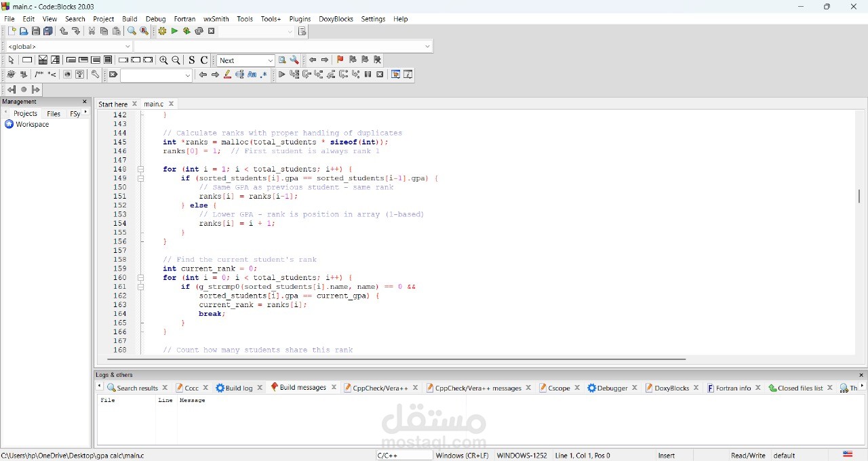The height and width of the screenshot is (461, 868).
Task: Create a new file from the toolbar
Action: pos(12,31)
